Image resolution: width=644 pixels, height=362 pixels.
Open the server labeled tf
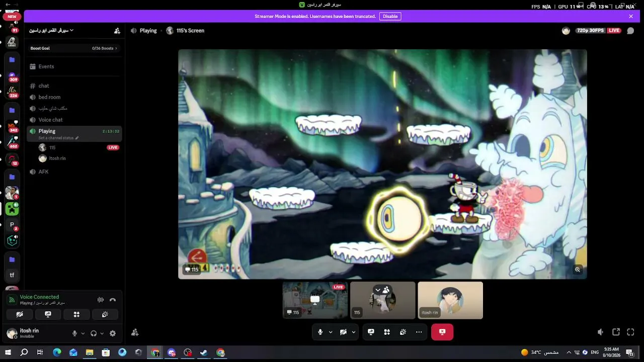12,275
